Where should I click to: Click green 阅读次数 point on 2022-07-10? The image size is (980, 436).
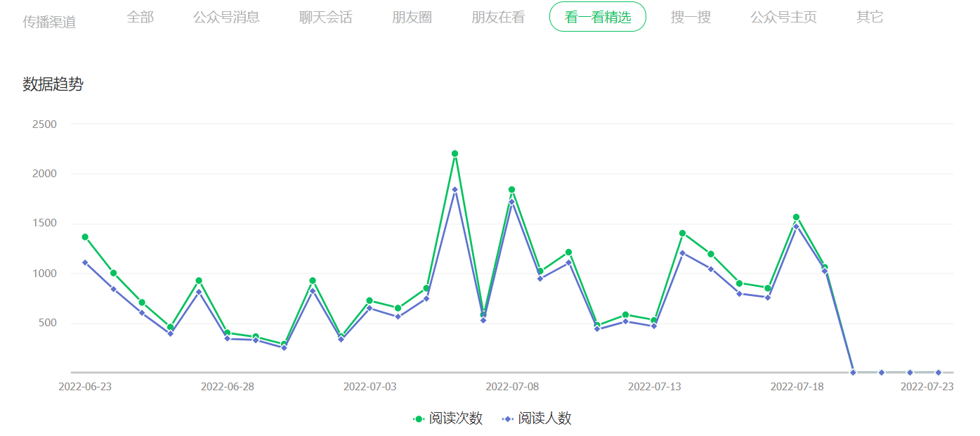pos(568,252)
